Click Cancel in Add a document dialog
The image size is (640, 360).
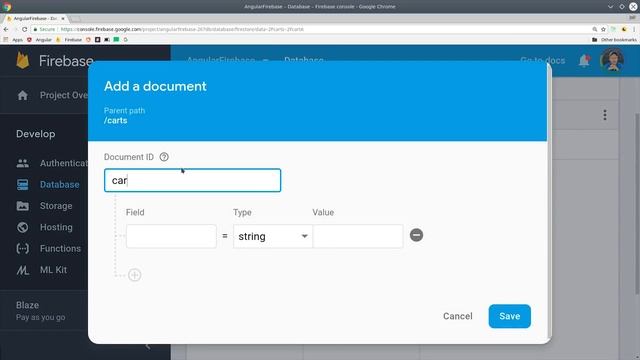(x=458, y=316)
